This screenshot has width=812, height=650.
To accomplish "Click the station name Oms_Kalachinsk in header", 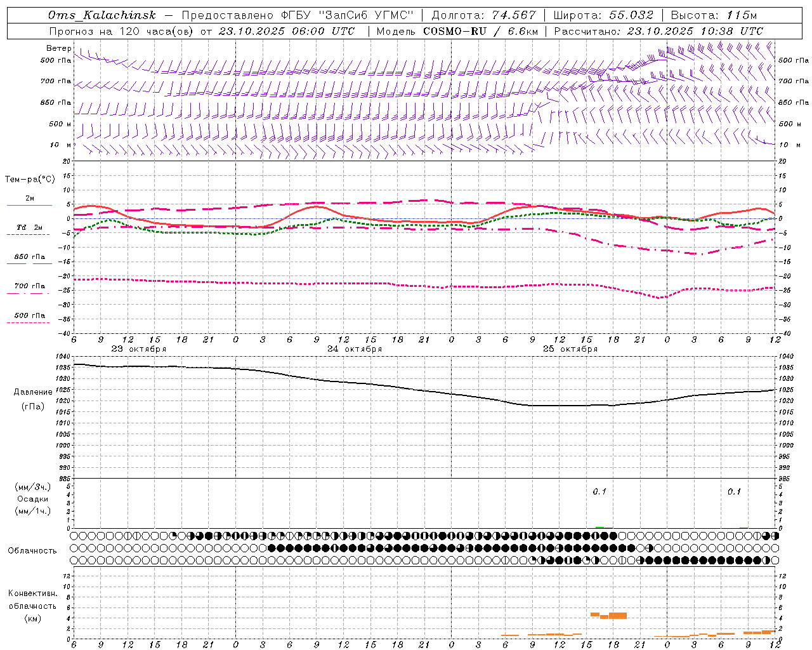I will [x=102, y=15].
